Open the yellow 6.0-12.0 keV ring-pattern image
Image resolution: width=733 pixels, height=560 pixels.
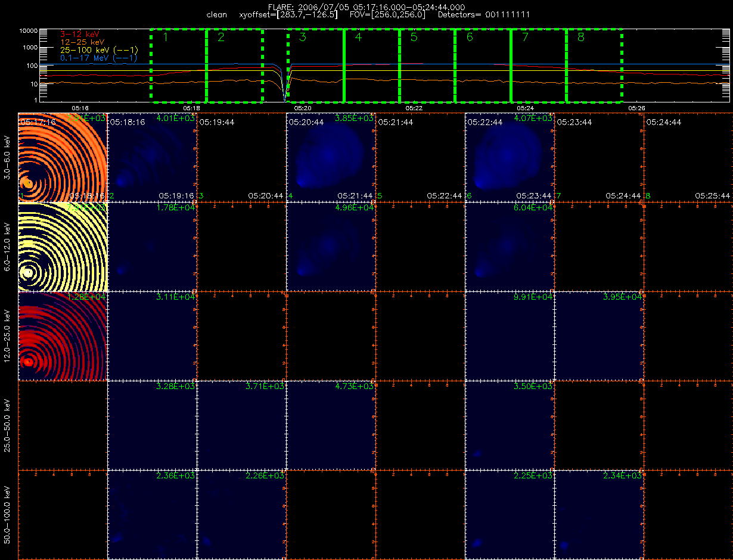coord(63,247)
